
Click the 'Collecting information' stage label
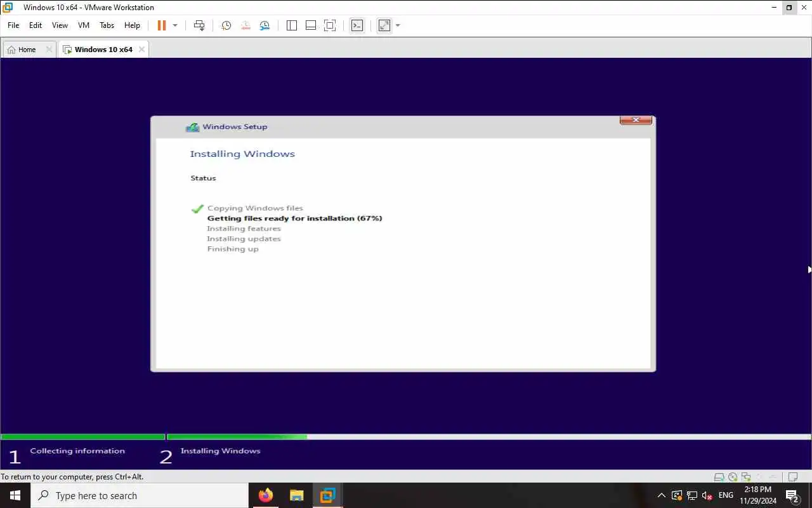[77, 451]
